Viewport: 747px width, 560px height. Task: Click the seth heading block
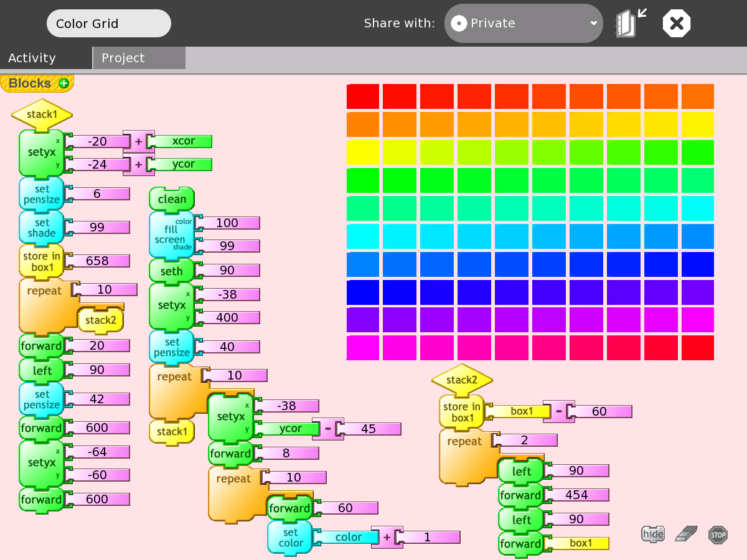click(x=171, y=271)
